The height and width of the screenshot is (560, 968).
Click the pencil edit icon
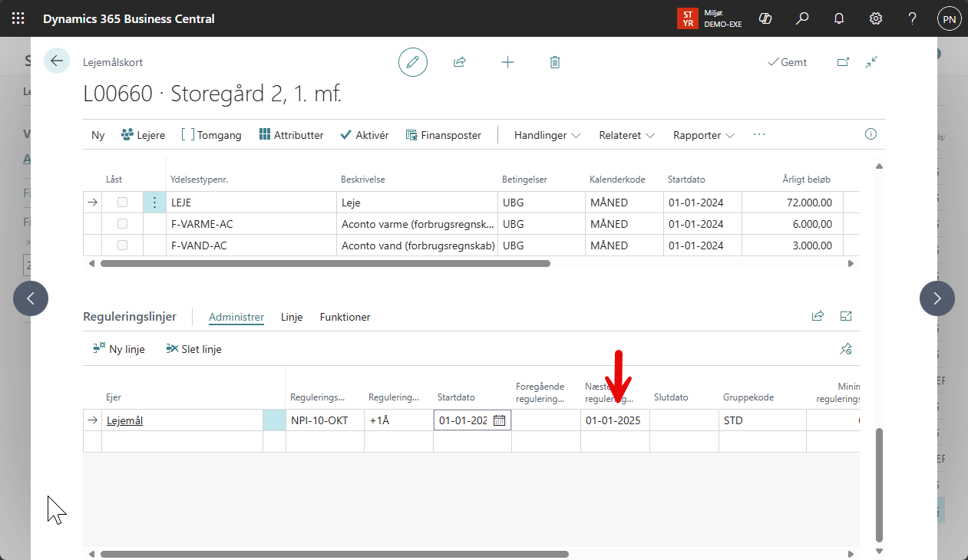point(413,62)
